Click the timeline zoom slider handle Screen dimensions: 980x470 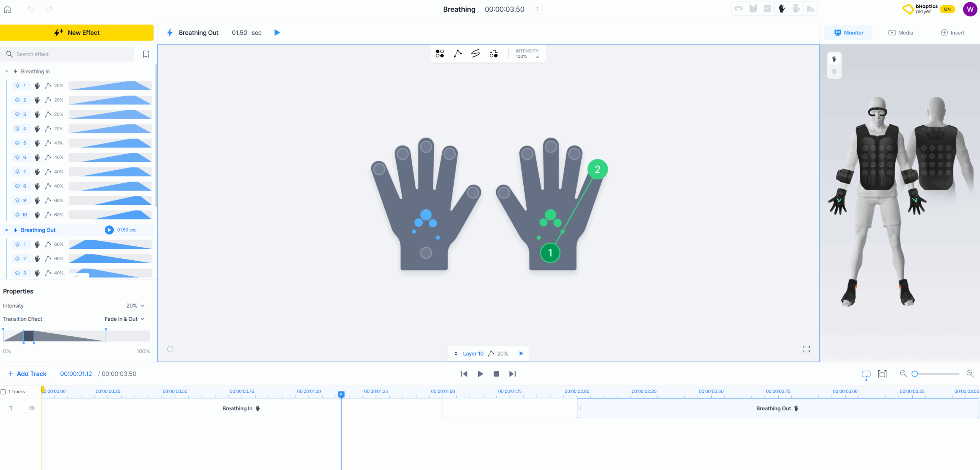pyautogui.click(x=915, y=374)
